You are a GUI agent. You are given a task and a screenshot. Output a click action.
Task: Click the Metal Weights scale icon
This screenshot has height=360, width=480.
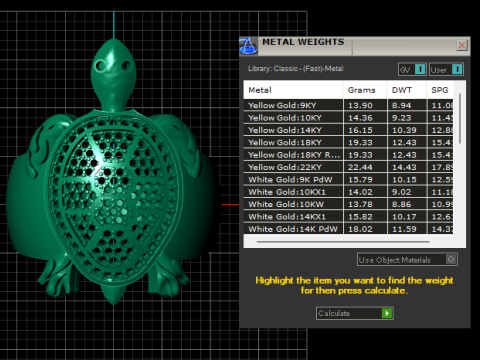pos(248,46)
